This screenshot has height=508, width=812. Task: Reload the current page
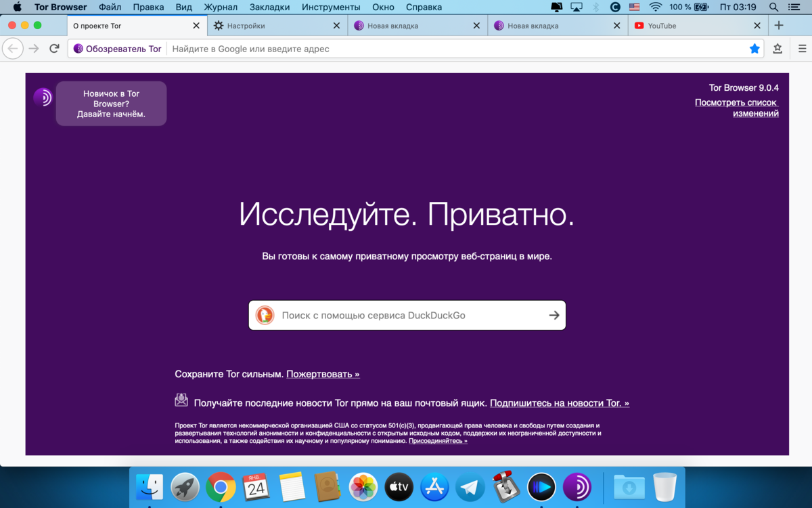point(55,49)
